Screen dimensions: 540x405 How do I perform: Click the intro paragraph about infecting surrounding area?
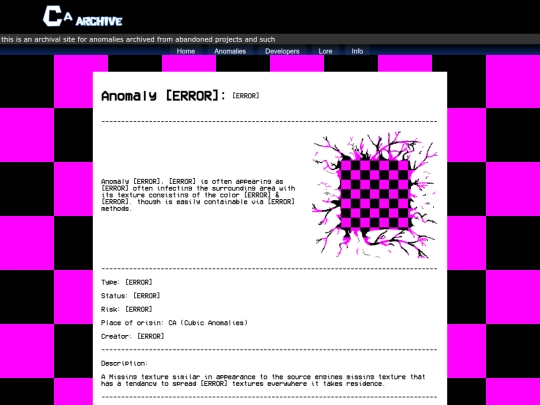click(x=198, y=195)
